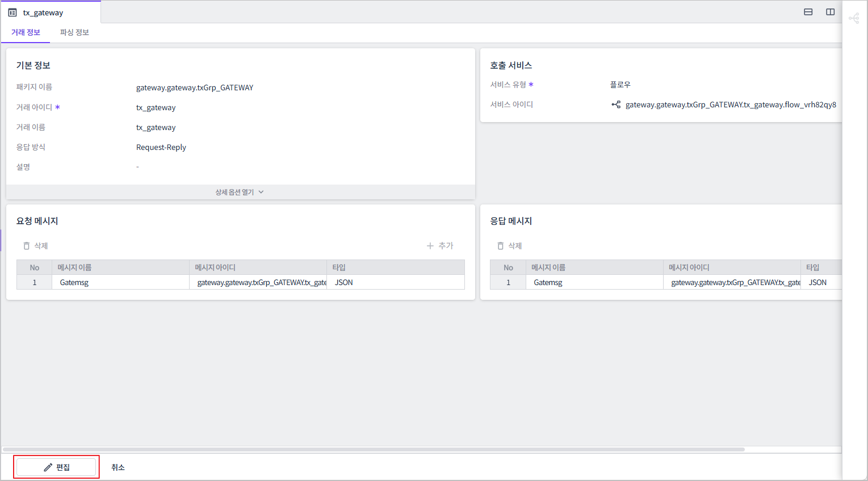Click the plus icon for 추가
868x481 pixels.
tap(430, 246)
